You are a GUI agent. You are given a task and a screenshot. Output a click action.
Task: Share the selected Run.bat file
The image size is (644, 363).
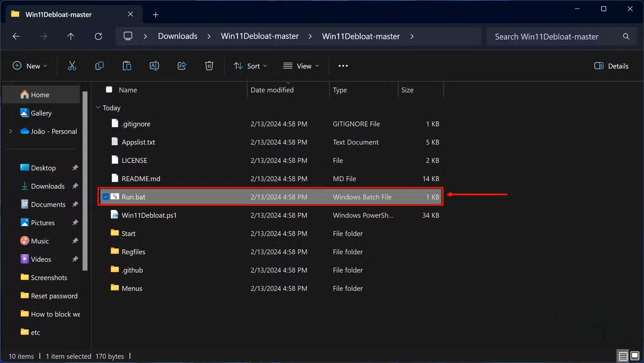(x=181, y=66)
